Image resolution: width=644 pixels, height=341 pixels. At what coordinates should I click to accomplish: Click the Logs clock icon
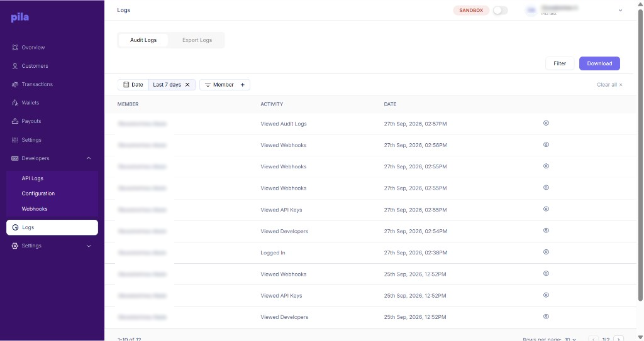click(15, 227)
